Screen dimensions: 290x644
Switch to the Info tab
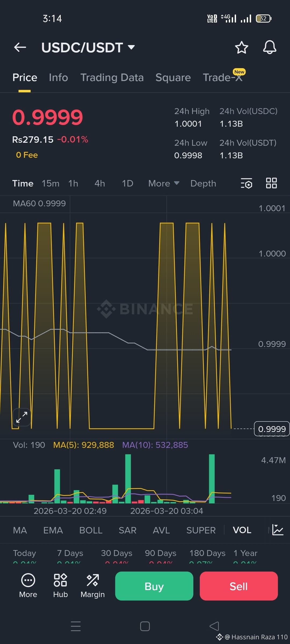58,78
